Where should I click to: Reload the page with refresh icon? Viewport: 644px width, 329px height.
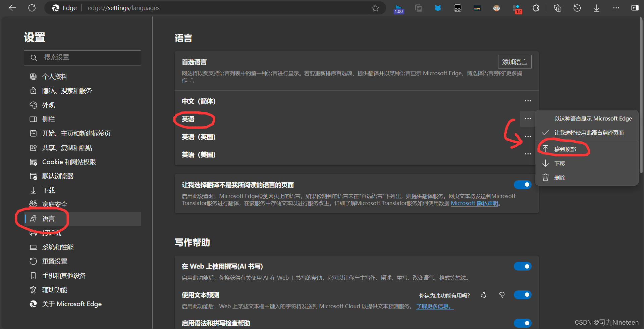tap(32, 8)
